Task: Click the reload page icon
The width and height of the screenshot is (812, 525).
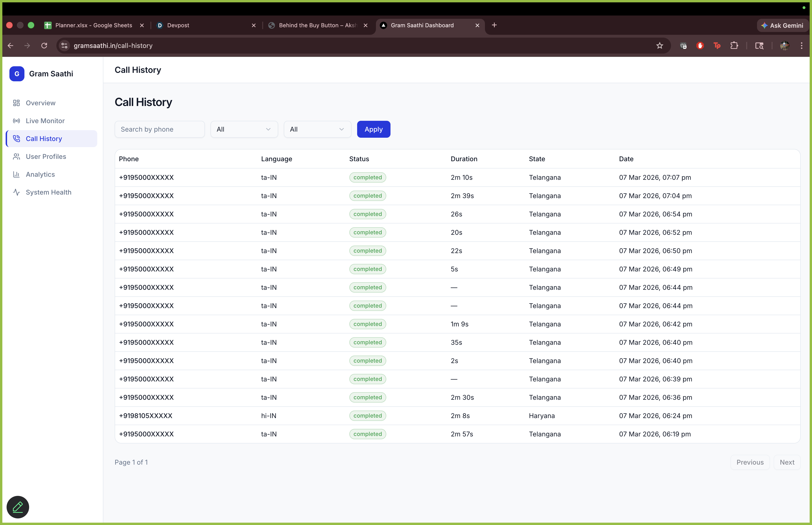Action: 44,46
